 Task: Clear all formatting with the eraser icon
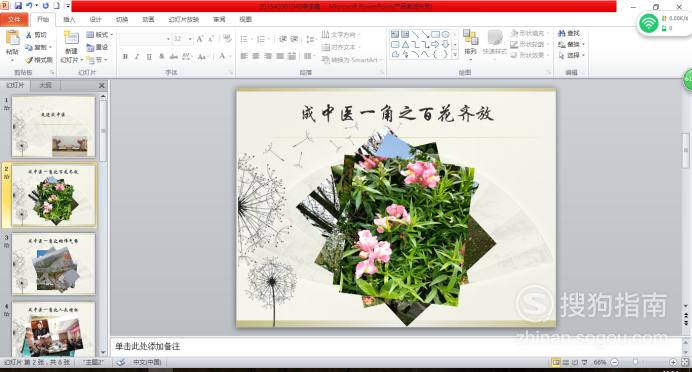[x=228, y=39]
